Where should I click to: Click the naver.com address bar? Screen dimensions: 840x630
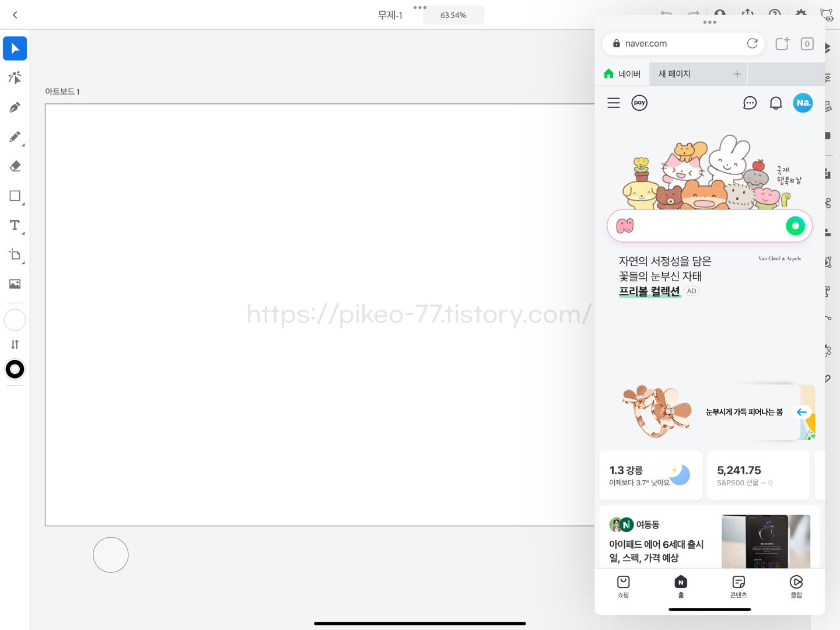[671, 43]
